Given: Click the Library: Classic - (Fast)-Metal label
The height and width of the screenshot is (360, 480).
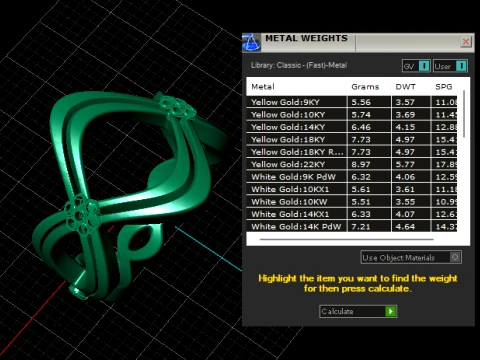Looking at the screenshot, I should coord(299,65).
